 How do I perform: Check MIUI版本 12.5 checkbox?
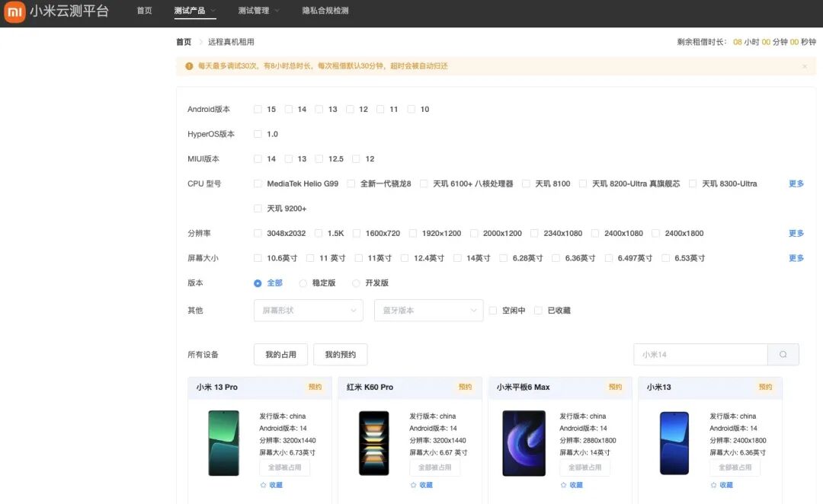[x=319, y=159]
